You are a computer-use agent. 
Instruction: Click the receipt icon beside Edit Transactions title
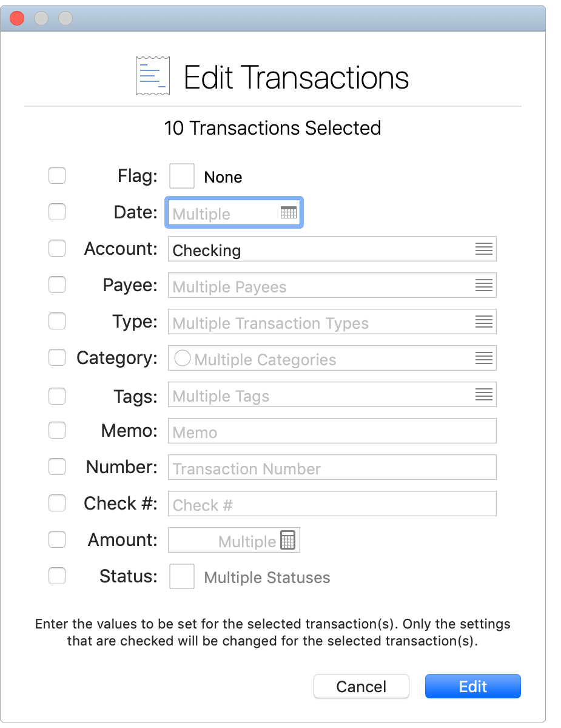tap(152, 75)
